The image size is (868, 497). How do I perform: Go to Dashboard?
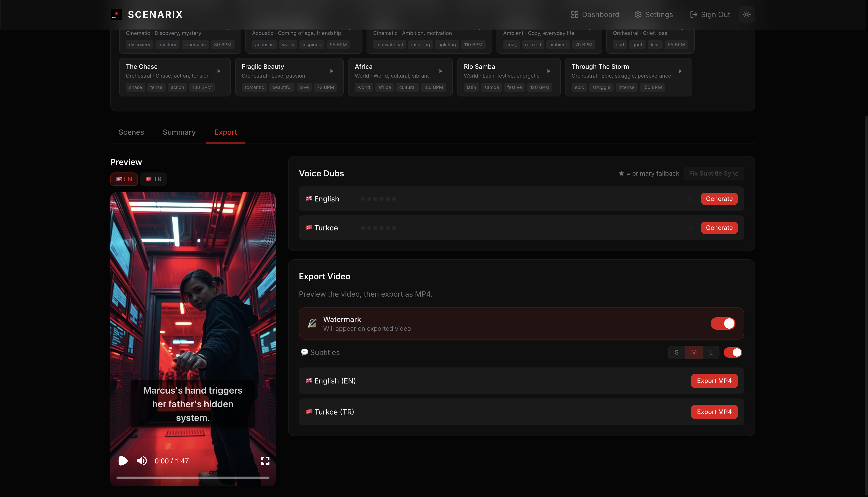click(x=595, y=14)
